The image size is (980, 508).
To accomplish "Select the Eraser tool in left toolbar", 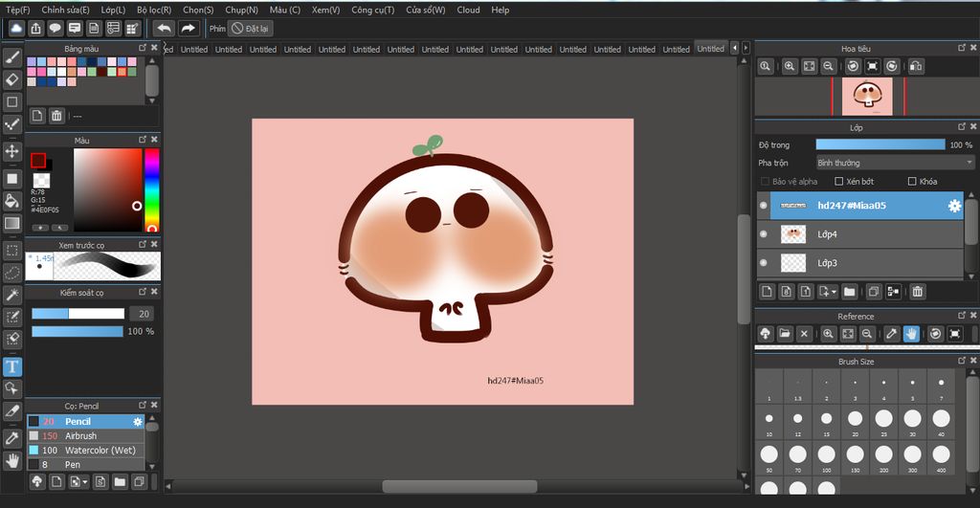I will (12, 78).
